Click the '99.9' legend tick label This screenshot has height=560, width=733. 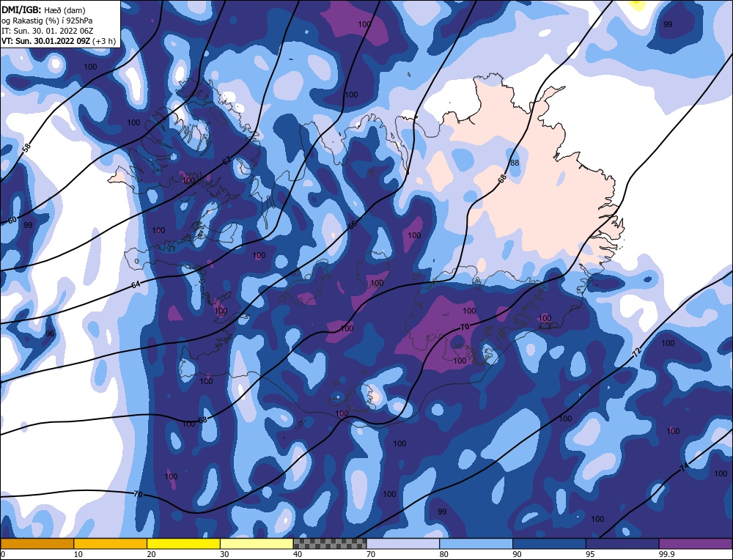(666, 554)
